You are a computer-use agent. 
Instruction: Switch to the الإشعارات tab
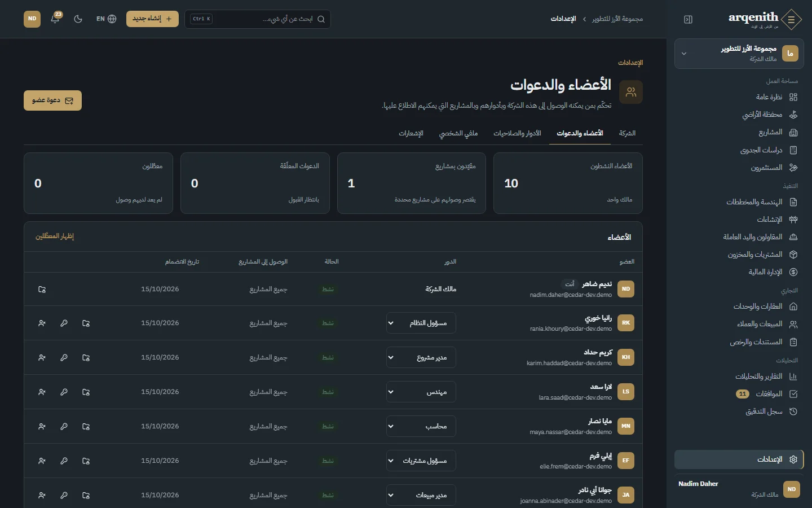tap(411, 133)
